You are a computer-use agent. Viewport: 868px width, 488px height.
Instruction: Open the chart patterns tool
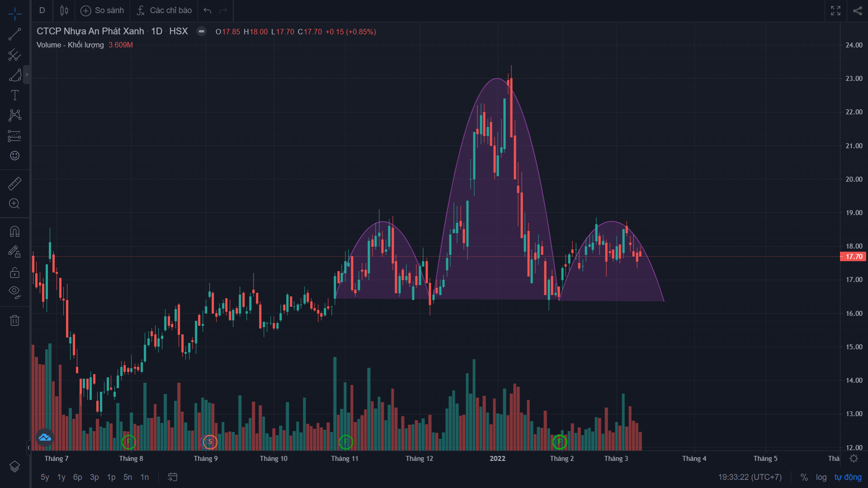(14, 115)
